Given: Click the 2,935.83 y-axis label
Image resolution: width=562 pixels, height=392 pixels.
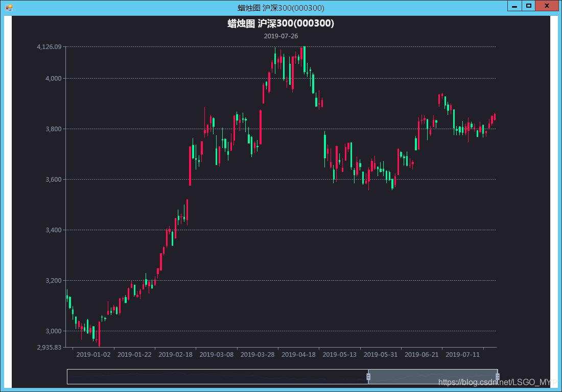Looking at the screenshot, I should click(x=49, y=347).
